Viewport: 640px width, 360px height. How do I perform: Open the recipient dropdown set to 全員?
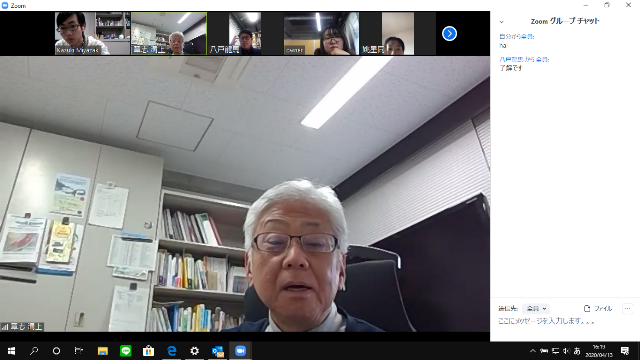tap(536, 309)
